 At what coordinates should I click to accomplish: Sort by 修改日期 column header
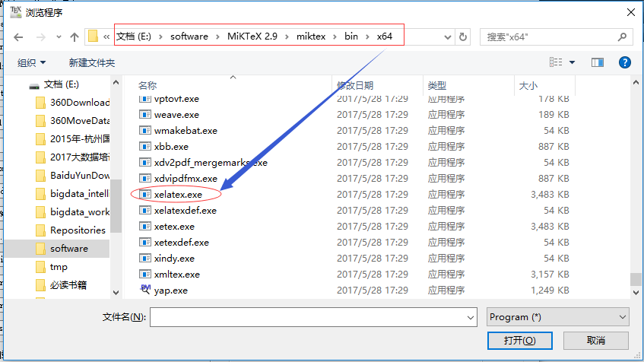pyautogui.click(x=355, y=85)
